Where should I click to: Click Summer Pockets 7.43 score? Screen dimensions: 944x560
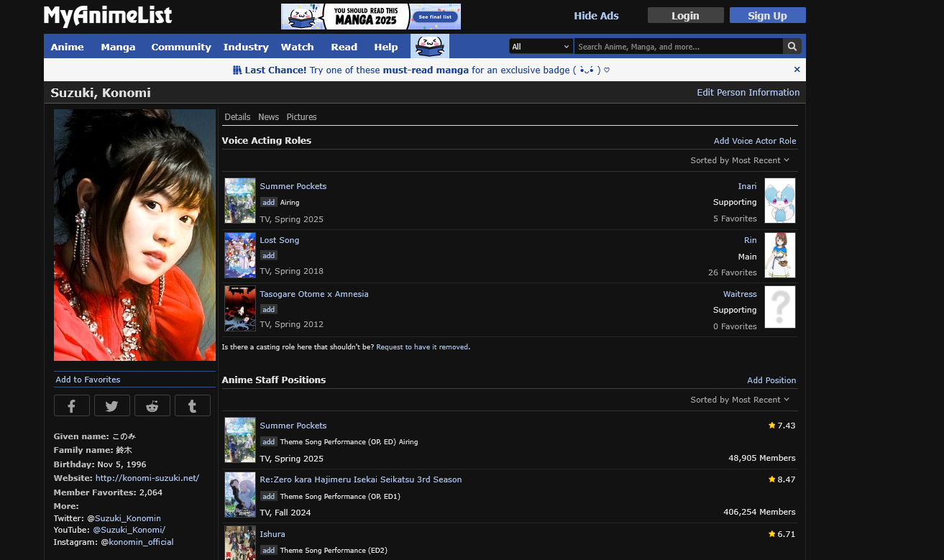pos(782,426)
